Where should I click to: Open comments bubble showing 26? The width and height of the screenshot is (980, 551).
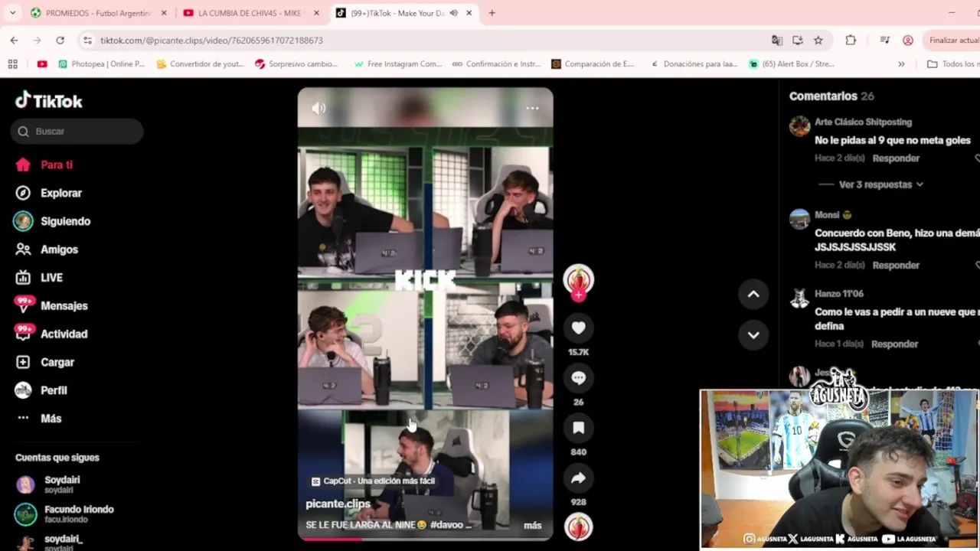[x=578, y=378]
